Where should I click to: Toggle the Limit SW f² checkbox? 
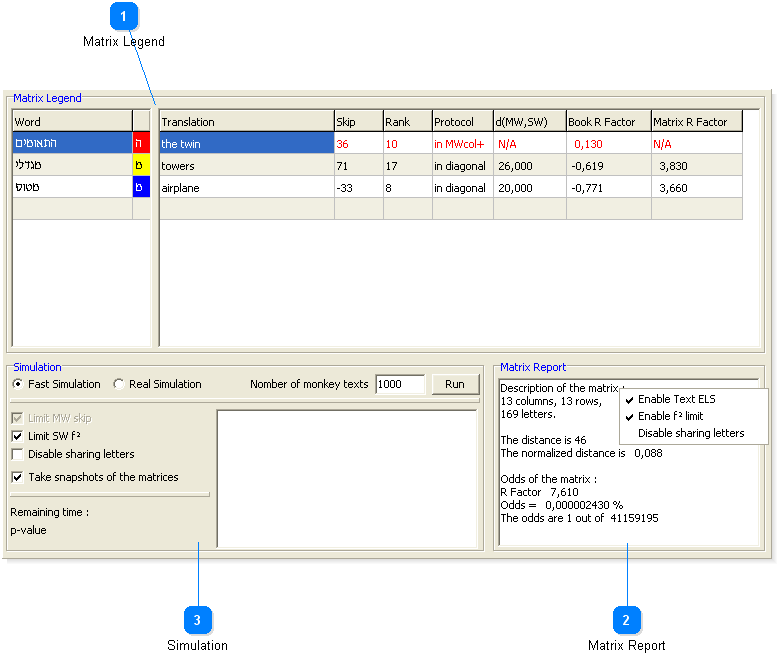click(18, 437)
